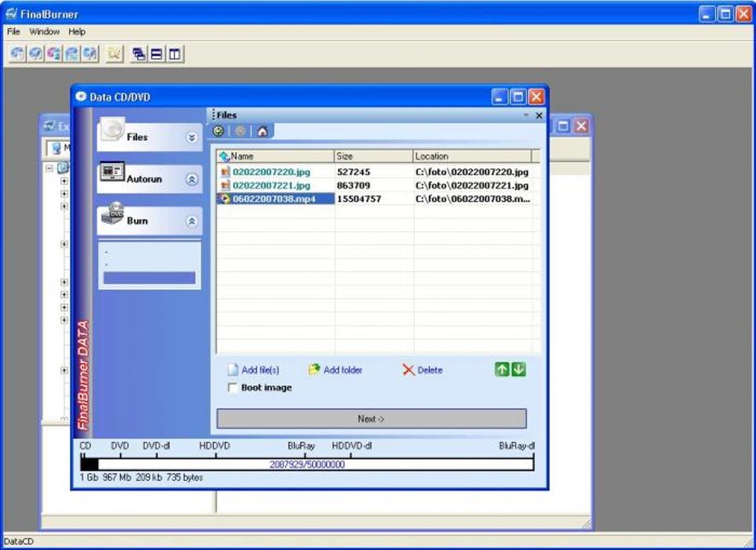
Task: Cascade windows using the toolbar icon
Action: coord(139,54)
